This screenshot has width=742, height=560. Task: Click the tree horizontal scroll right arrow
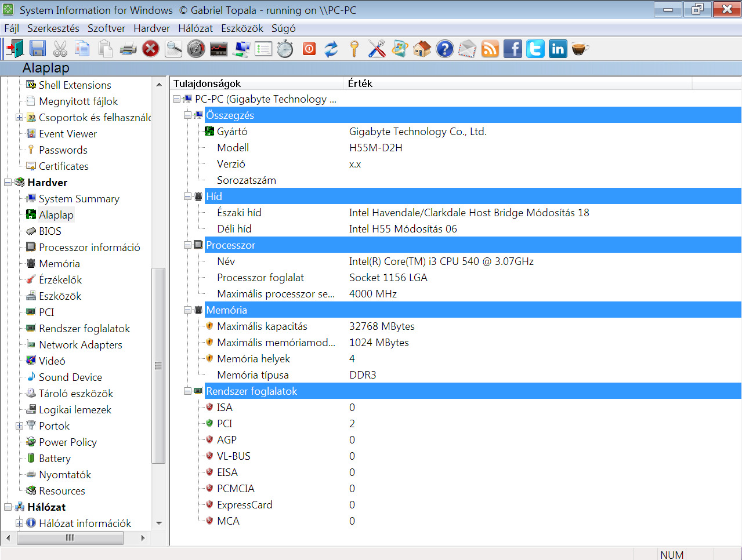(x=143, y=538)
